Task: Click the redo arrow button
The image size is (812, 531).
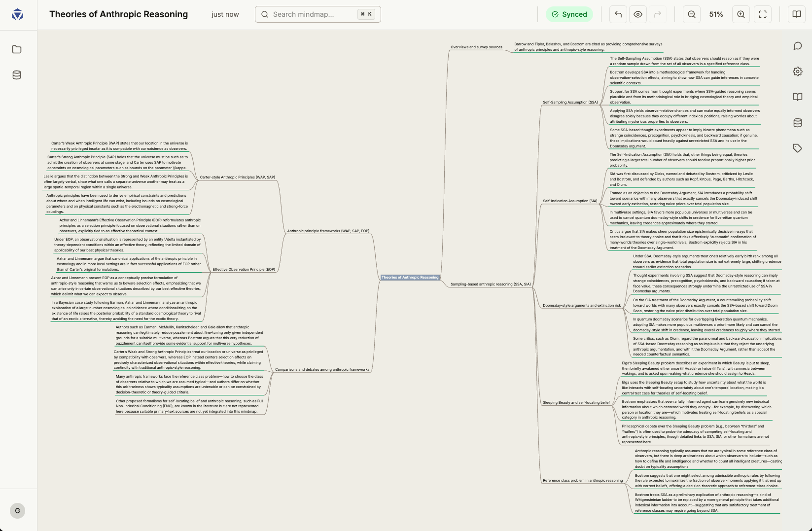Action: (658, 14)
